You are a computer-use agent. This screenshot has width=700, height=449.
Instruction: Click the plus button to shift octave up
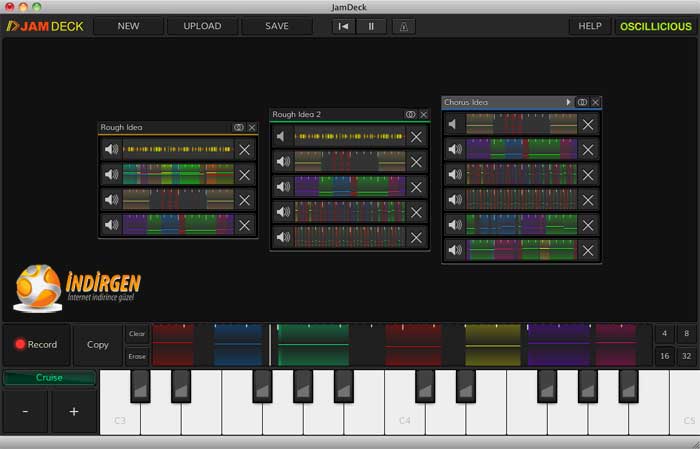click(x=73, y=411)
